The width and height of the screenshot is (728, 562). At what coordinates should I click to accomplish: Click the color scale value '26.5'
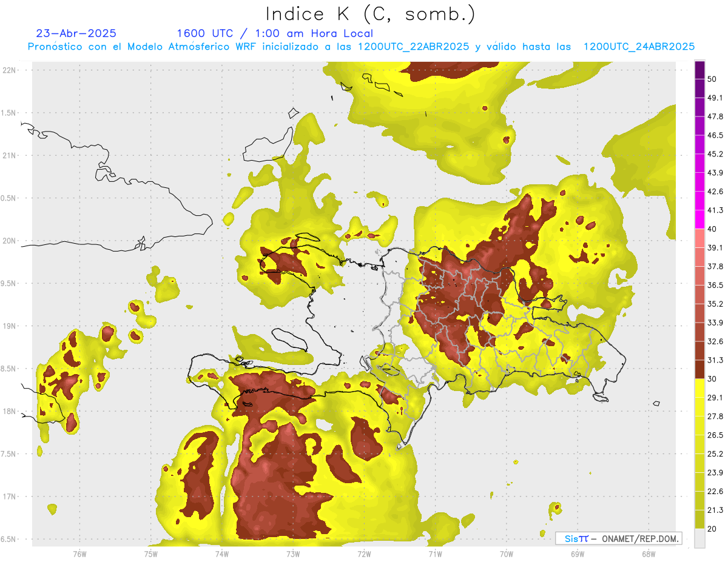(x=715, y=435)
